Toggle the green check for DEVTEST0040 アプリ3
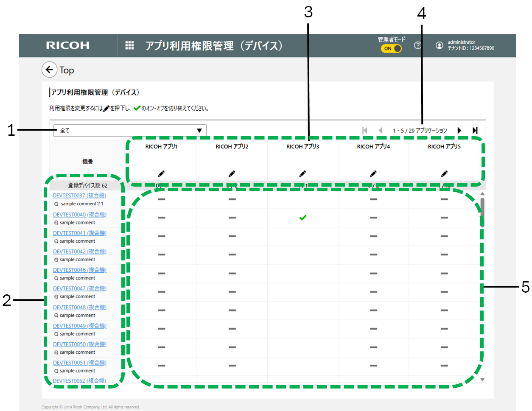The image size is (532, 411). click(302, 218)
